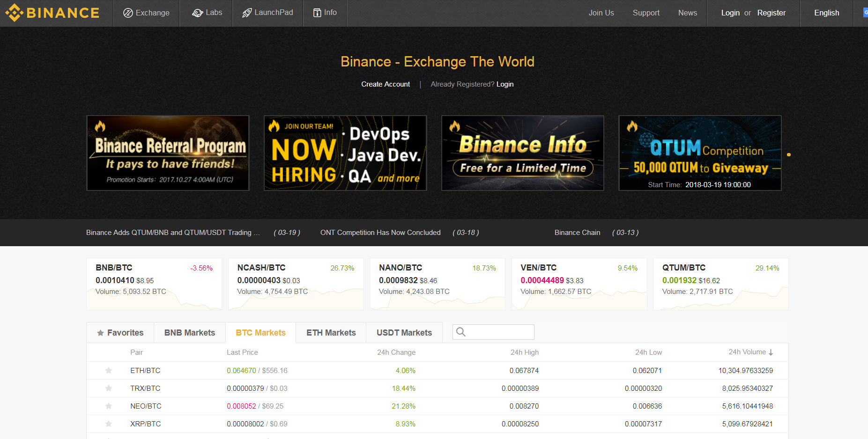The width and height of the screenshot is (868, 439).
Task: Click TRX/BTC 24h change 18.44%
Action: (x=403, y=388)
